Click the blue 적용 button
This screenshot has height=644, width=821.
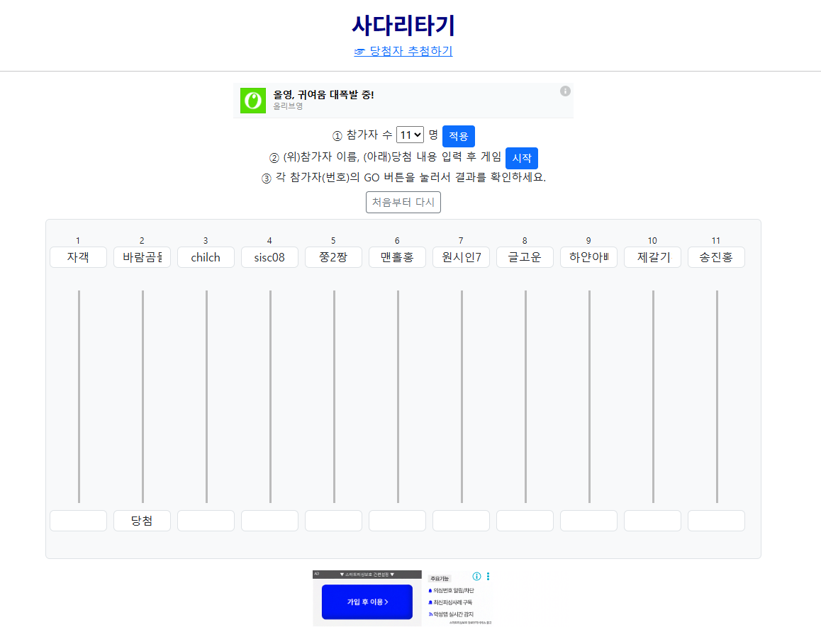(x=459, y=136)
